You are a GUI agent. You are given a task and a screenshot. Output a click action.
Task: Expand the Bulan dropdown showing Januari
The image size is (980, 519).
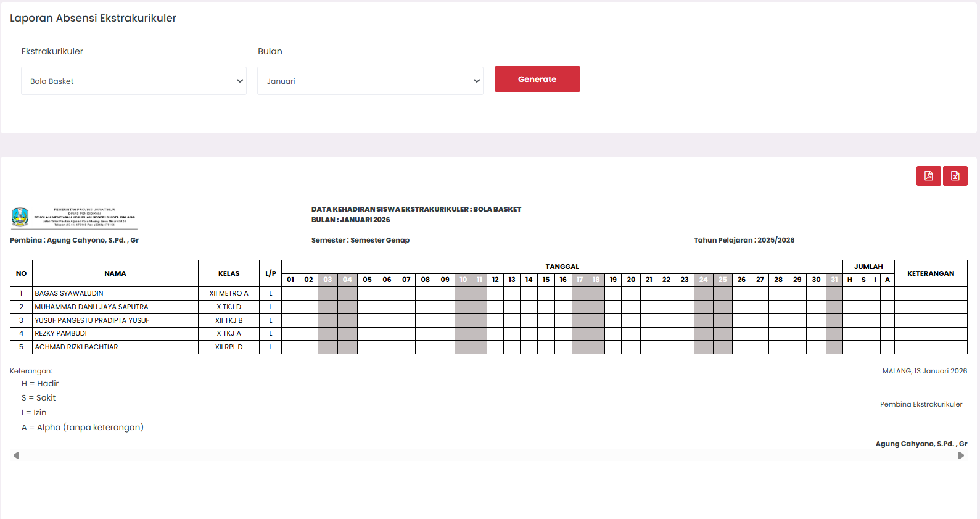point(370,81)
